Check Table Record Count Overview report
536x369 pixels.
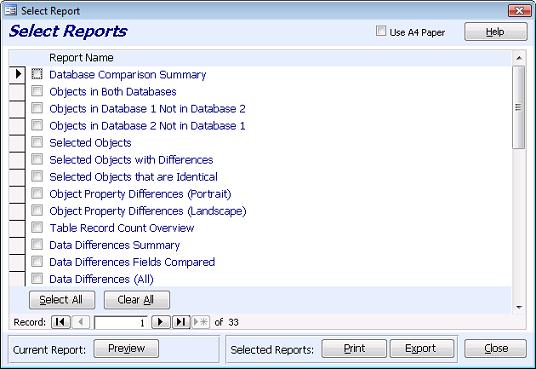pos(37,227)
